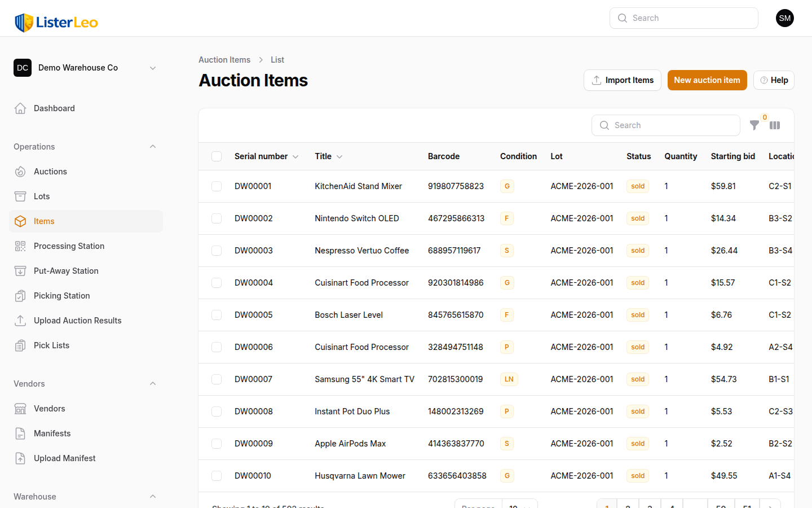Open the Upload Manifest page

click(64, 458)
